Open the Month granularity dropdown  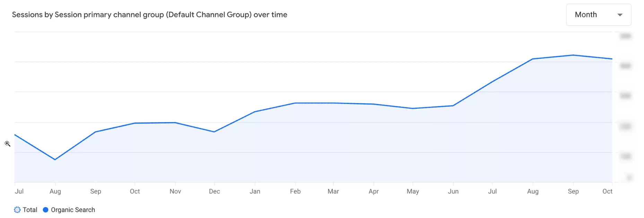click(x=599, y=15)
